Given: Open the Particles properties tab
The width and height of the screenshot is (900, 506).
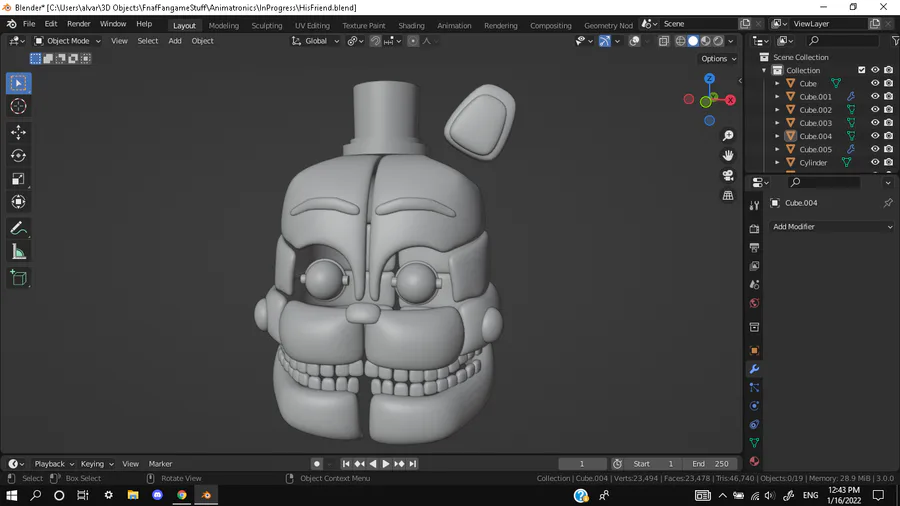Looking at the screenshot, I should point(754,387).
